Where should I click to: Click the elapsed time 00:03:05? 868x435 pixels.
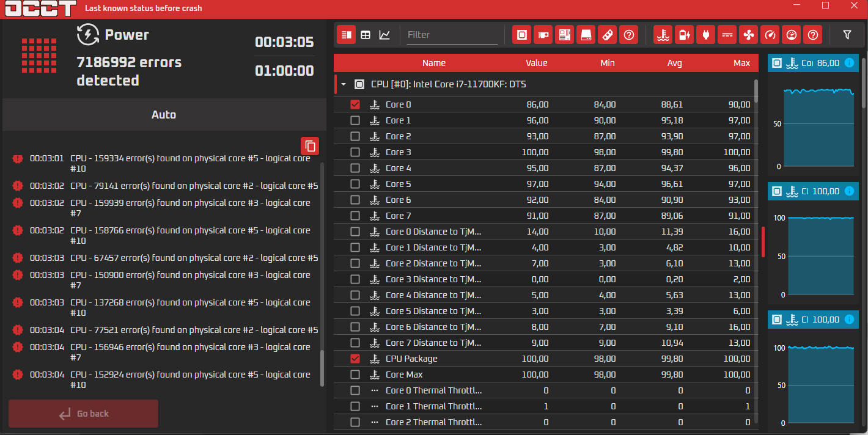point(284,42)
